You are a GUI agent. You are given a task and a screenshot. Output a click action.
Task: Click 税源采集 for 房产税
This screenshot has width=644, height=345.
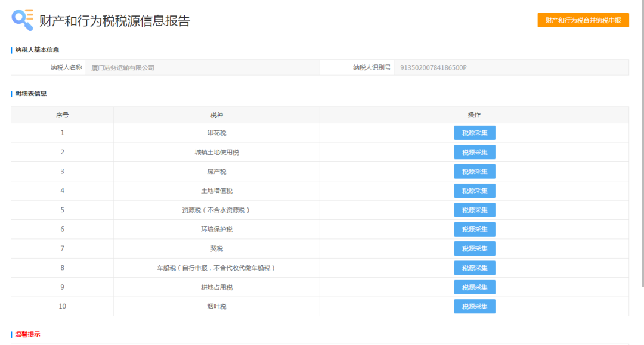tap(475, 172)
